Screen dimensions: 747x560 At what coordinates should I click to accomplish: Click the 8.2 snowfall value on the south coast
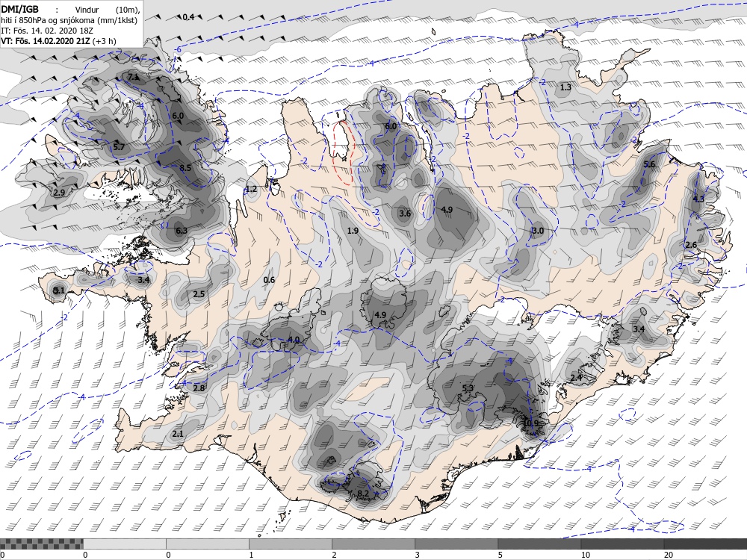(363, 494)
